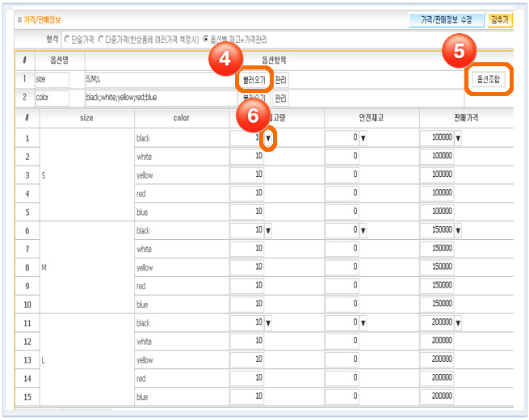
Task: Click the stock quantity arrow for M black
Action: [268, 231]
